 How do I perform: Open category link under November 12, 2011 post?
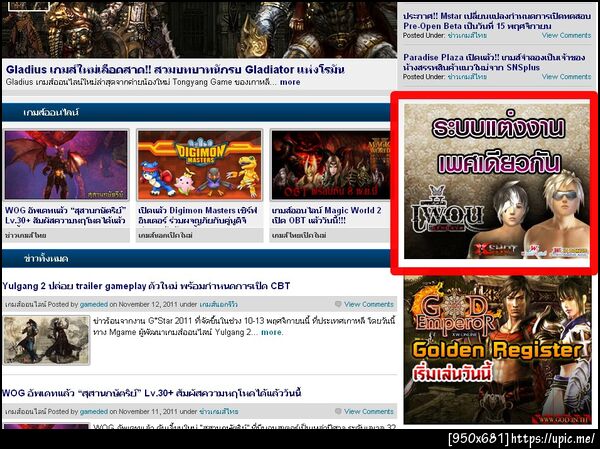pyautogui.click(x=218, y=304)
